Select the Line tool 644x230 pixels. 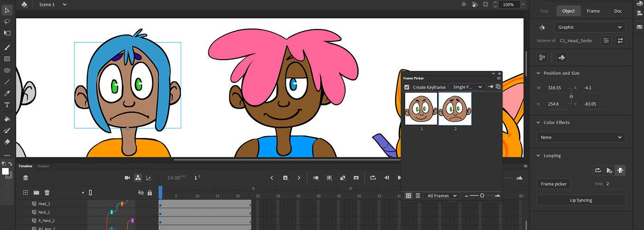(x=7, y=82)
